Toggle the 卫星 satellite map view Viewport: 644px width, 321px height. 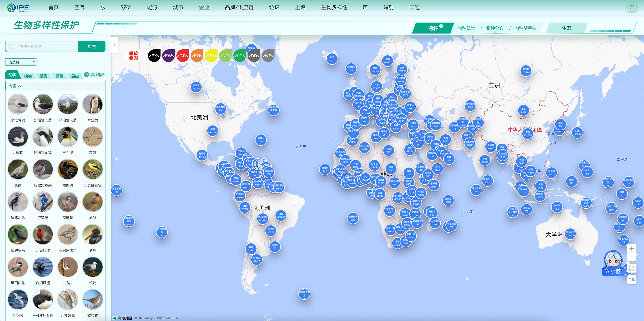coord(631,280)
